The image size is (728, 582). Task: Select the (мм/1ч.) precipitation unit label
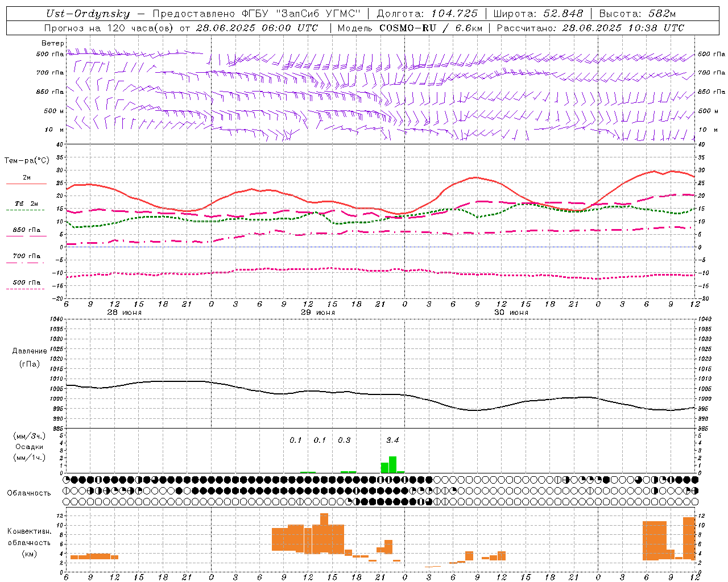29,458
